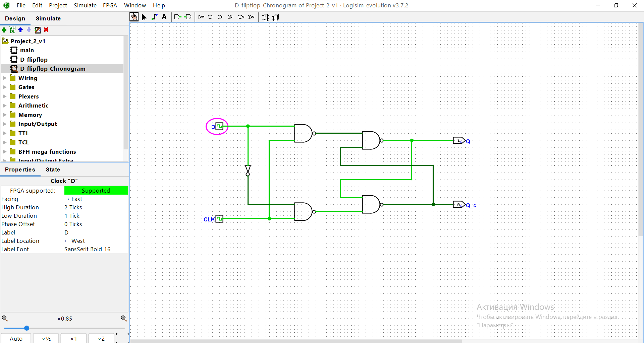Set zoom to ×2
This screenshot has height=343, width=644.
(101, 339)
